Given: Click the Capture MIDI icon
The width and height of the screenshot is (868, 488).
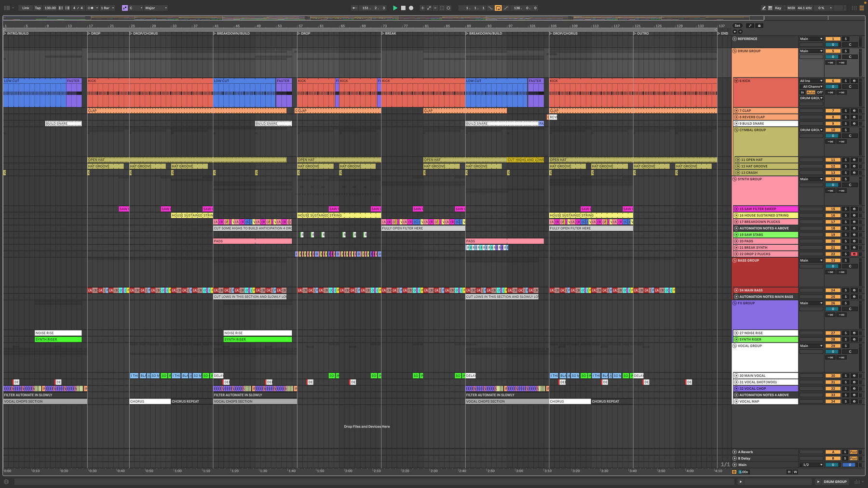Looking at the screenshot, I should coord(442,8).
